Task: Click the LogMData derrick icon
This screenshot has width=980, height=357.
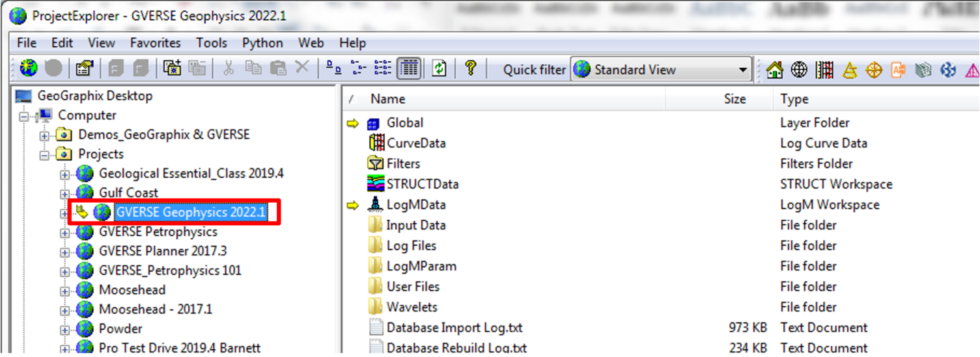Action: (375, 205)
